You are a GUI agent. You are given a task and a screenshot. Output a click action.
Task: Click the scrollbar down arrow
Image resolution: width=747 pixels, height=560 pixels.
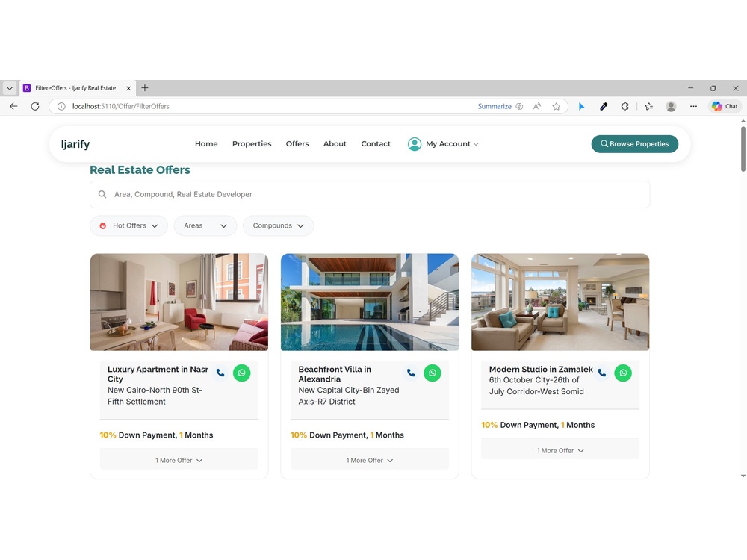tap(743, 476)
